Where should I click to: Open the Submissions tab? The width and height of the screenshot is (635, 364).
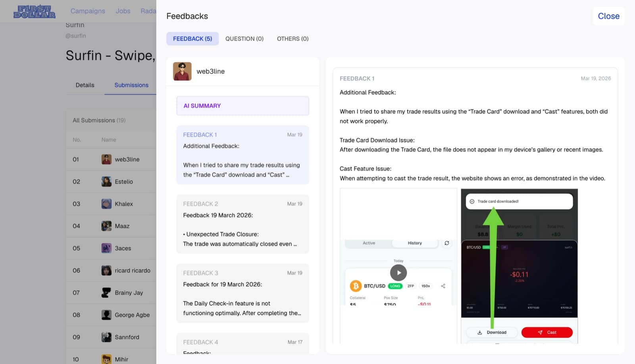click(x=131, y=85)
